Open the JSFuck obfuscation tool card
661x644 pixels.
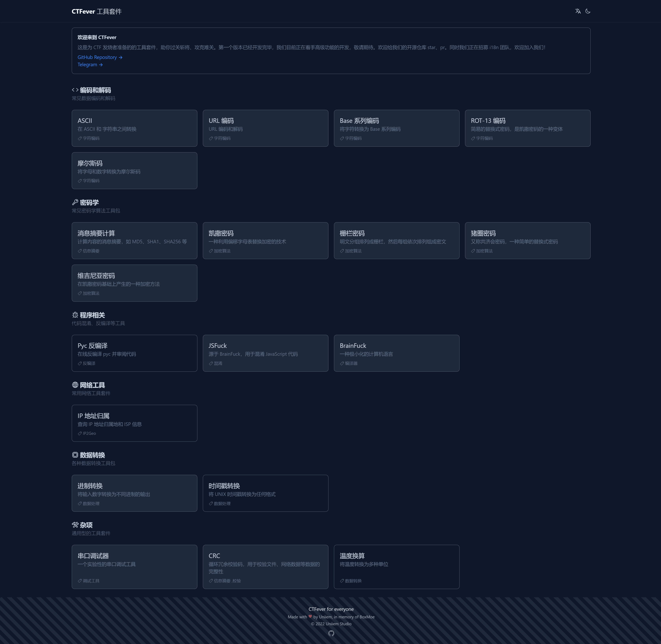265,353
